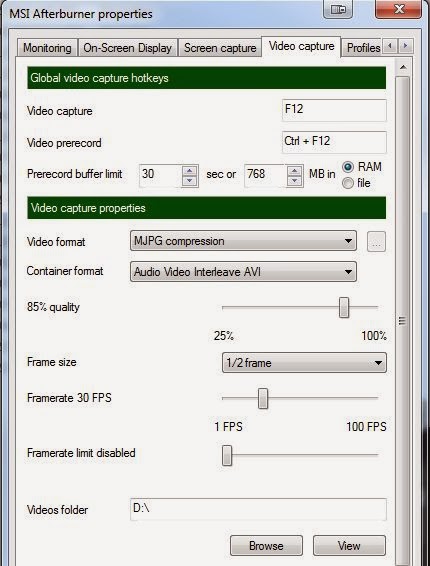
Task: Switch to the On-Screen Display tab
Action: [127, 48]
